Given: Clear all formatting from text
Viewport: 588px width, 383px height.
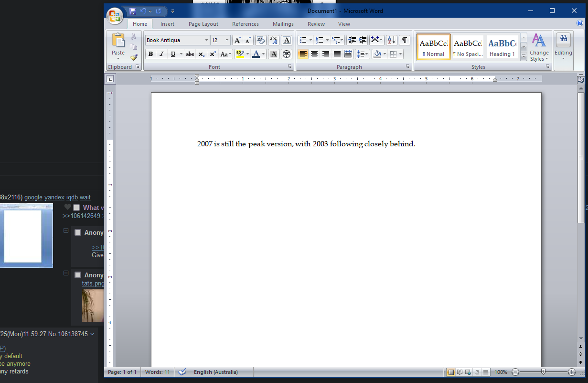Looking at the screenshot, I should [x=261, y=41].
